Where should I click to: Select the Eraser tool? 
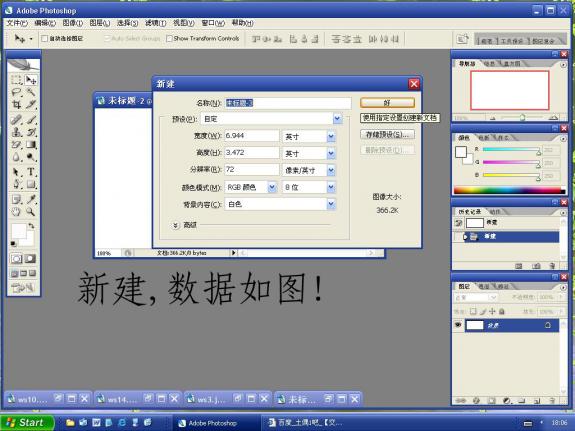[16, 145]
